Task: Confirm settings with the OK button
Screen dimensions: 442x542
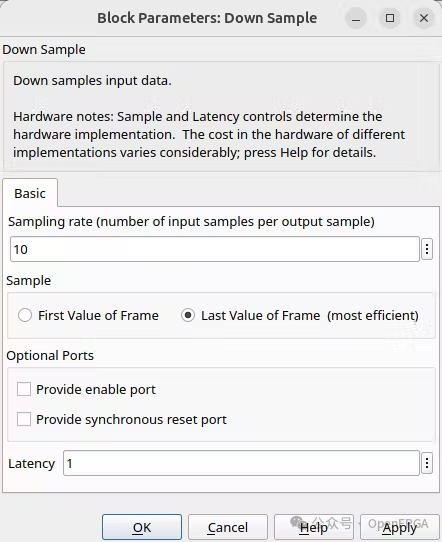Action: pos(142,527)
